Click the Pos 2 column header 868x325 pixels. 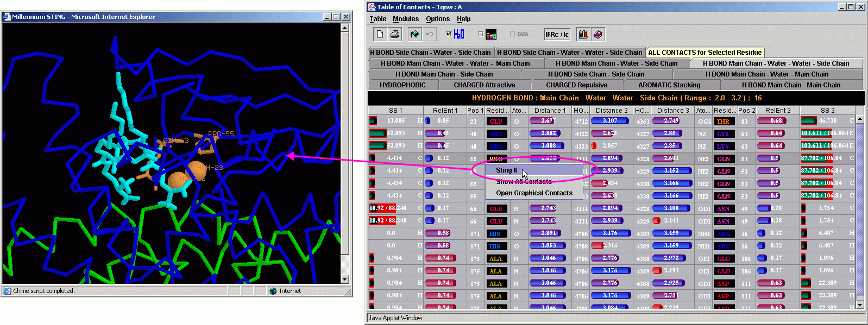(747, 110)
